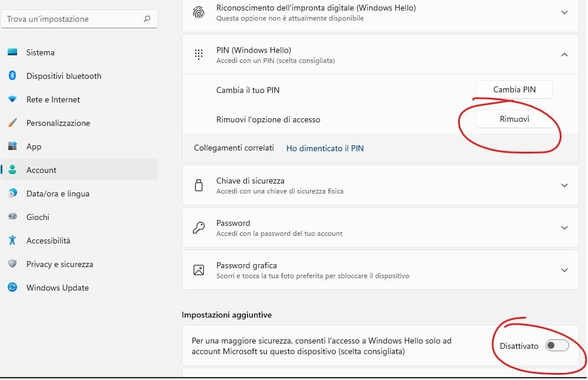Open Privacy e sicurezza
This screenshot has width=588, height=380.
[x=79, y=264]
